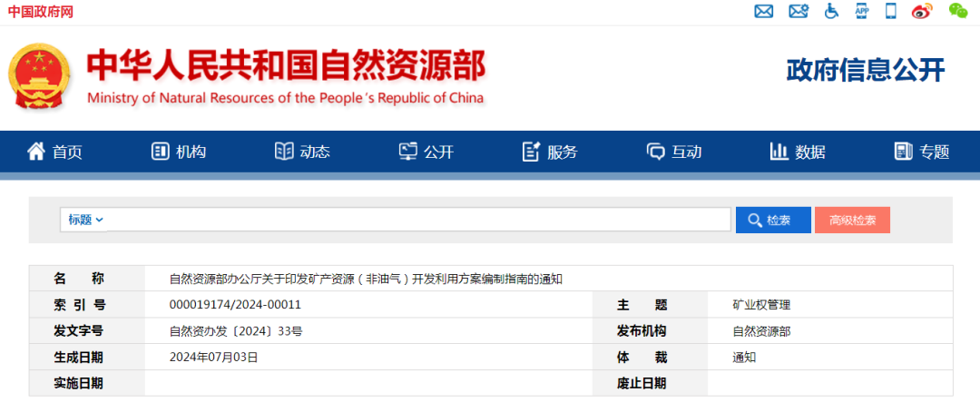Click the national emblem logo
The width and height of the screenshot is (980, 412).
tap(39, 76)
